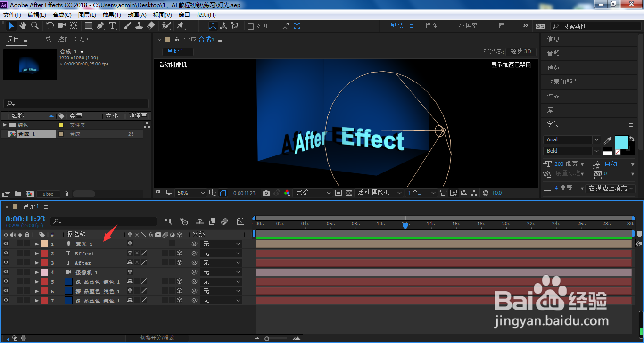This screenshot has width=644, height=343.
Task: Select the Horizontal Type tool
Action: (x=113, y=26)
